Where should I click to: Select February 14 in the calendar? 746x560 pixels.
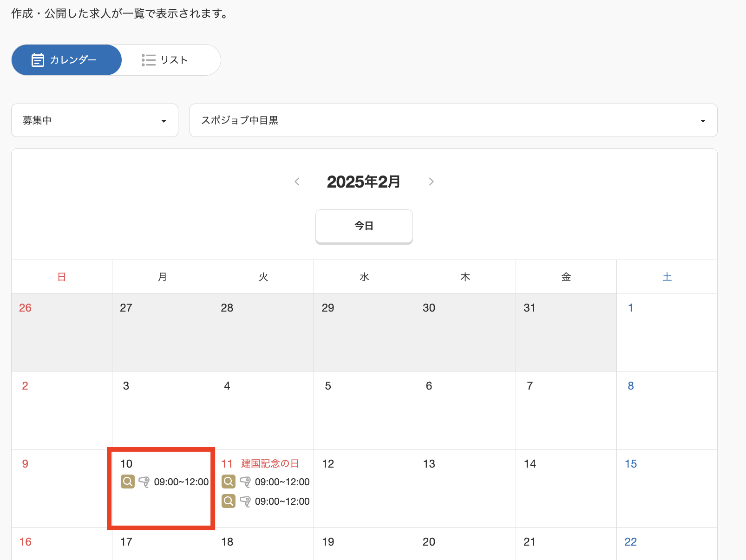tap(566, 488)
